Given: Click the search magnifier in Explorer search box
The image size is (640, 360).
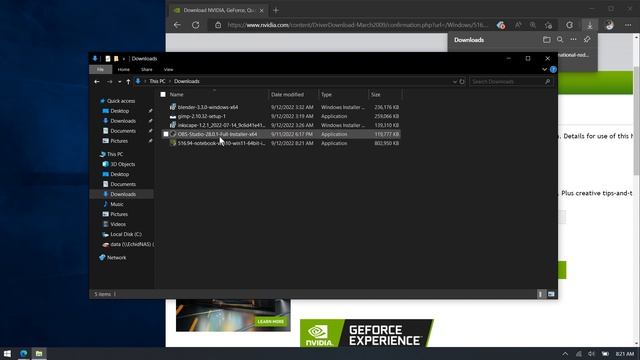Looking at the screenshot, I should (x=547, y=82).
